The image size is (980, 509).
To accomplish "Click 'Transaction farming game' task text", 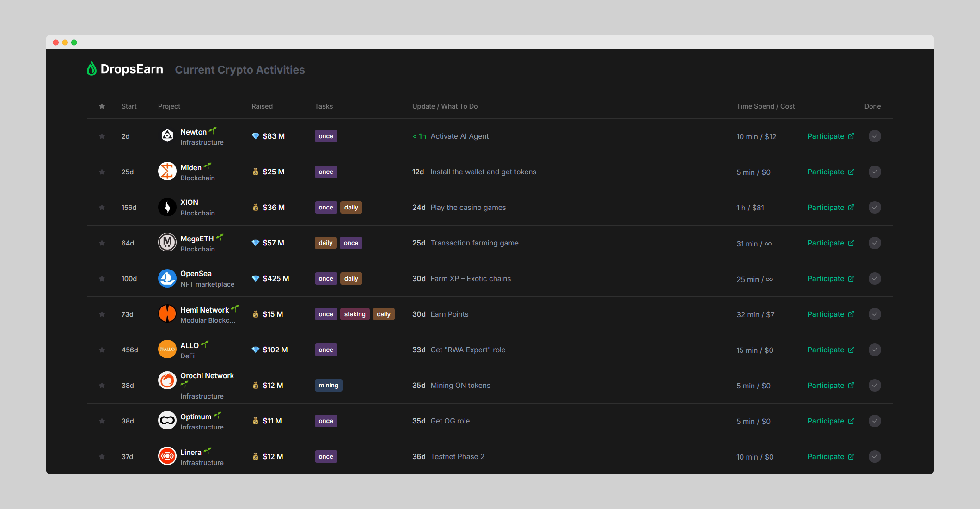I will [x=474, y=243].
